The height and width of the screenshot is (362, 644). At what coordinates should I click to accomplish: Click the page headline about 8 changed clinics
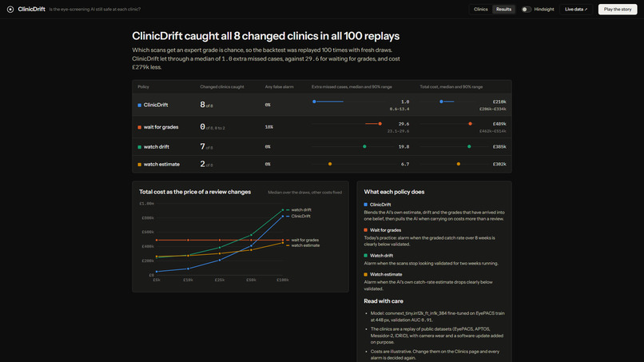tap(266, 36)
